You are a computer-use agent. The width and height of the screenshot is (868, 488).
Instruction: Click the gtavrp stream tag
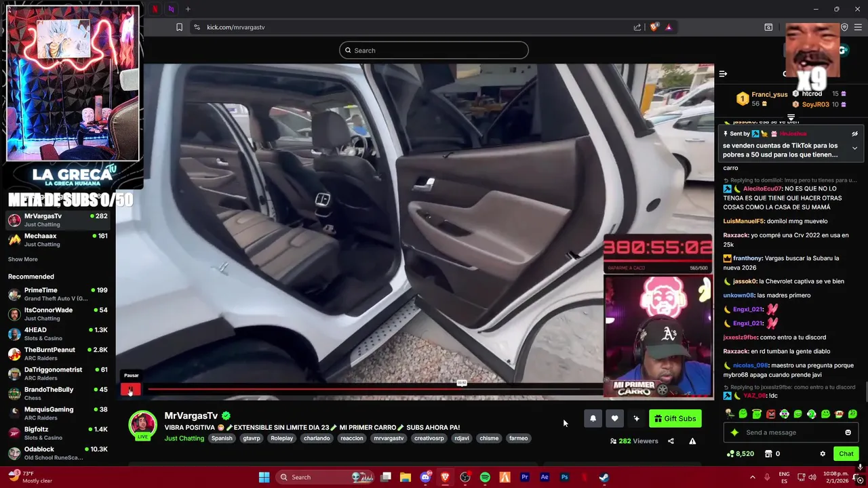(252, 439)
